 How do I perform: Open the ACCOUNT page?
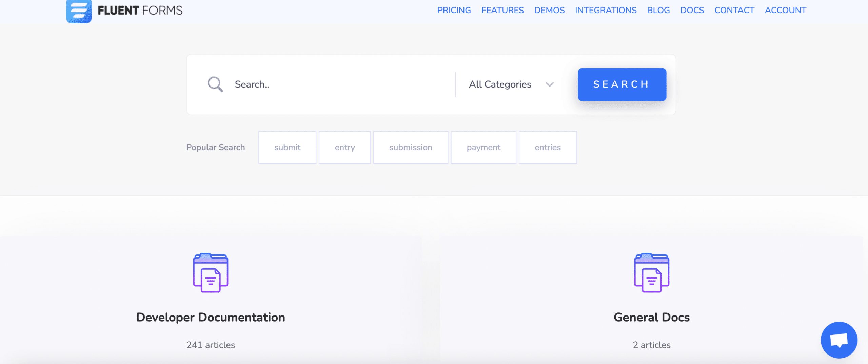pyautogui.click(x=785, y=10)
